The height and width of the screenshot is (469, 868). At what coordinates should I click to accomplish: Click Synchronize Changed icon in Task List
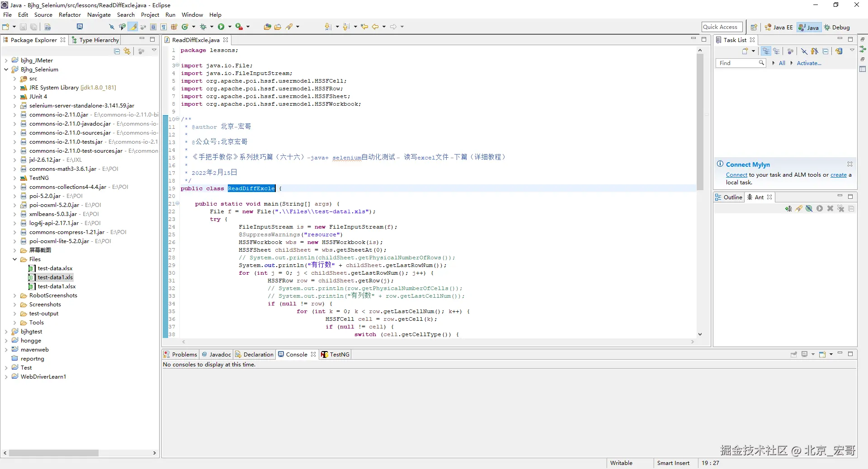839,52
